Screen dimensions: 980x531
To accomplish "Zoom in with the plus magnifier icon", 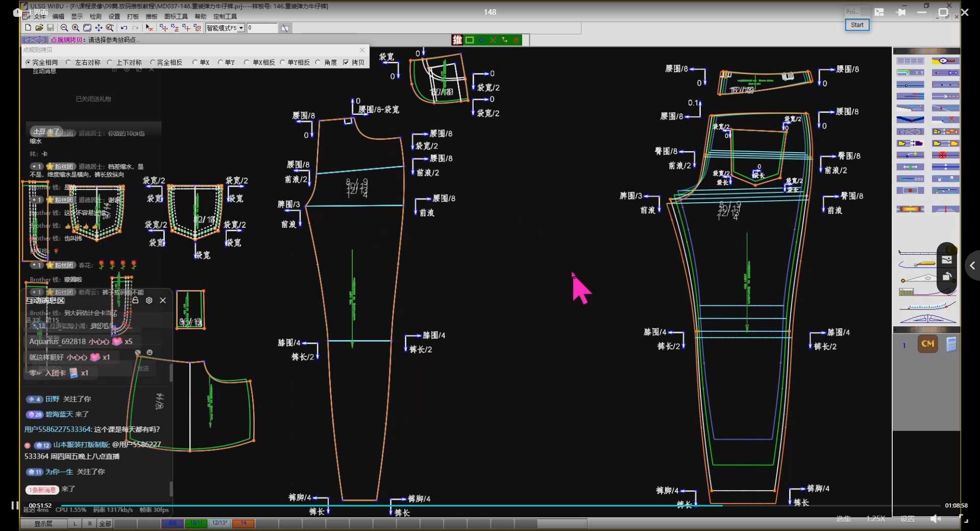I will point(76,28).
